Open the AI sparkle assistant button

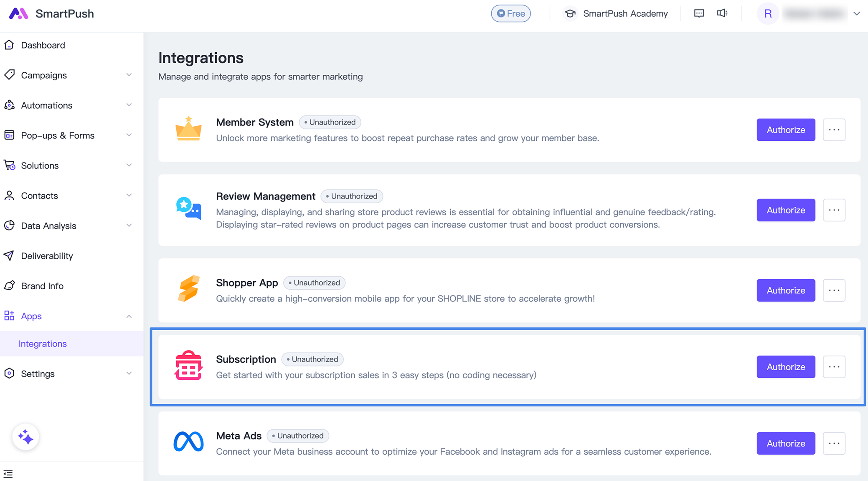(25, 437)
